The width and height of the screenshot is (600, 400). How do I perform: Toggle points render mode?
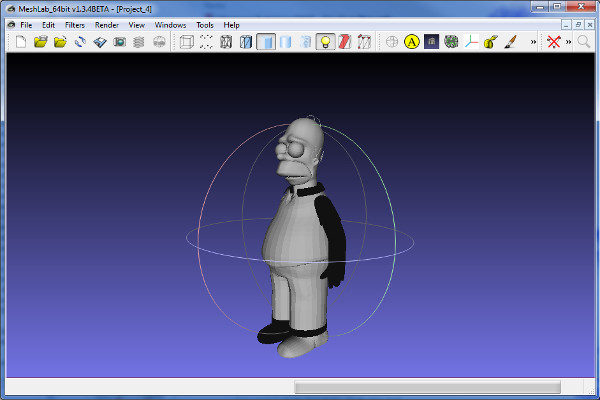pos(205,42)
